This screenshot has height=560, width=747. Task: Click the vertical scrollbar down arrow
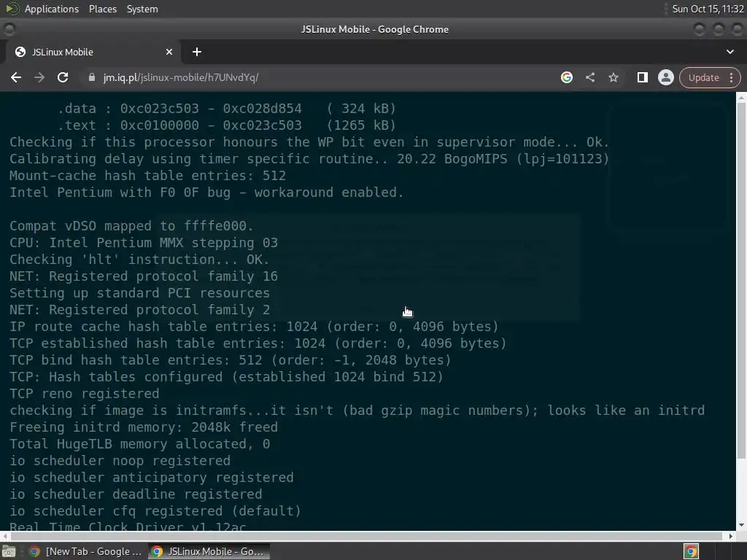tap(741, 525)
